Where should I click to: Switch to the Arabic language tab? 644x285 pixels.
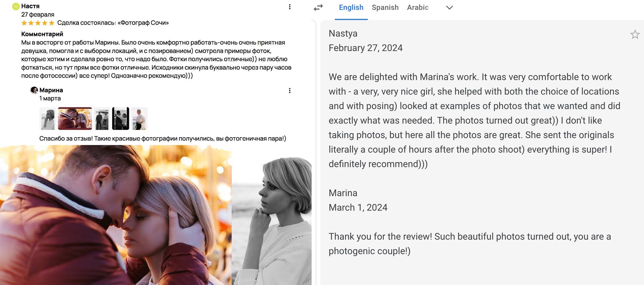(x=418, y=8)
